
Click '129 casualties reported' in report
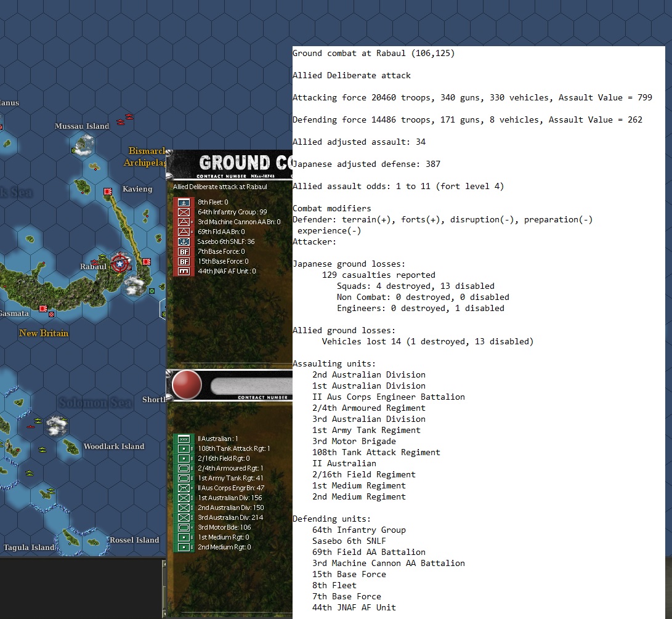(x=379, y=275)
